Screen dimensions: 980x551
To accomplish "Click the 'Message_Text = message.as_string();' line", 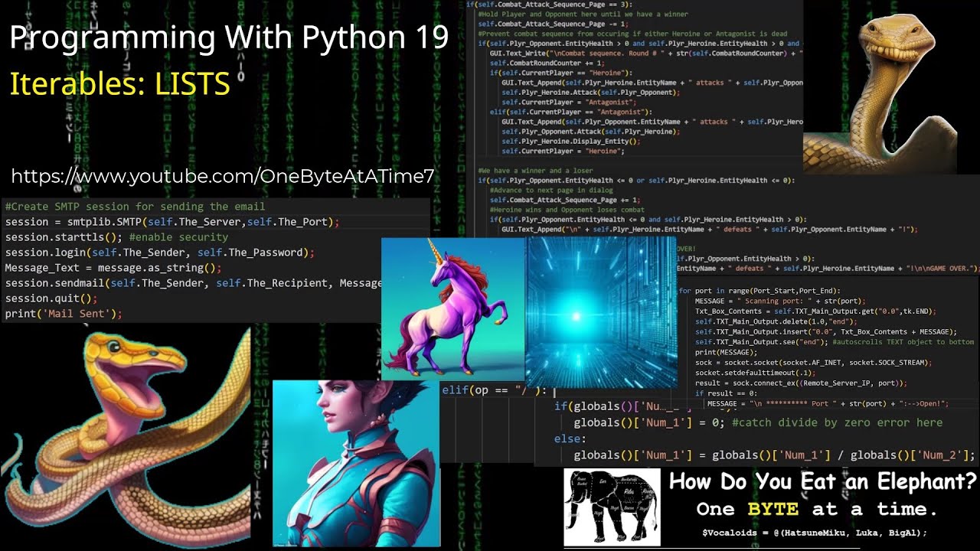I will (113, 268).
